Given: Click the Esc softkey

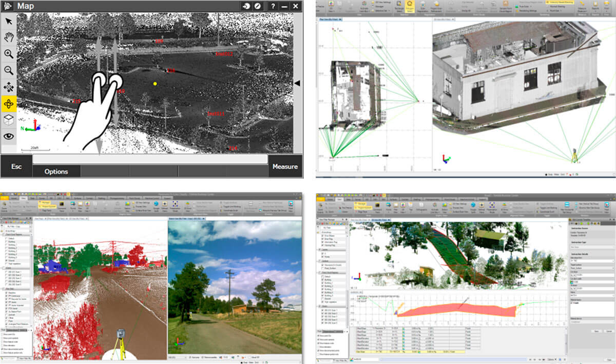Looking at the screenshot, I should [x=16, y=166].
